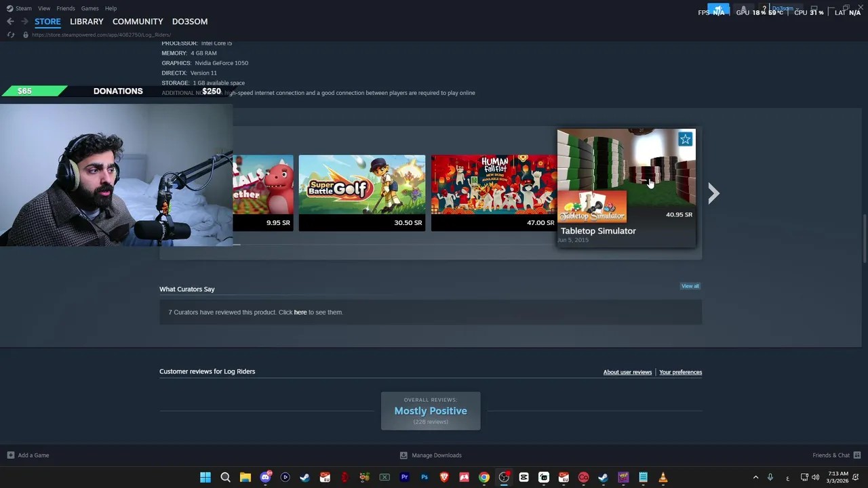Open Steam notifications bell icon

pyautogui.click(x=743, y=9)
